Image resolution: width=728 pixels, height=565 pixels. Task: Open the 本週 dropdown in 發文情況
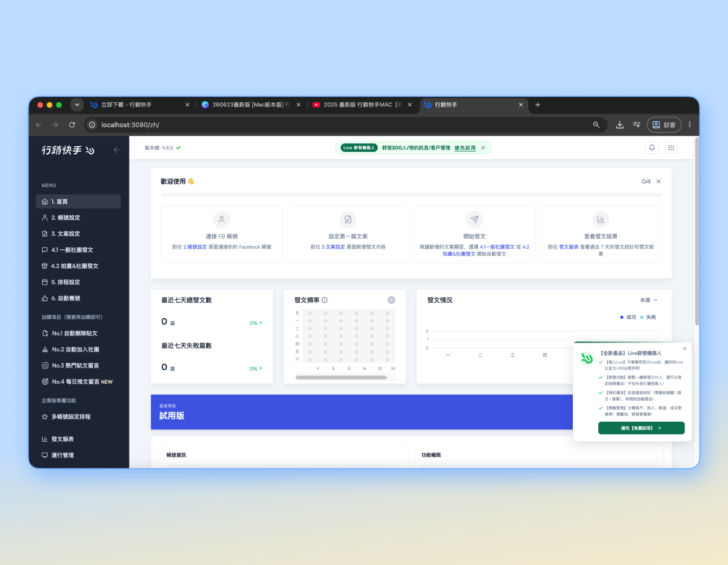point(649,300)
